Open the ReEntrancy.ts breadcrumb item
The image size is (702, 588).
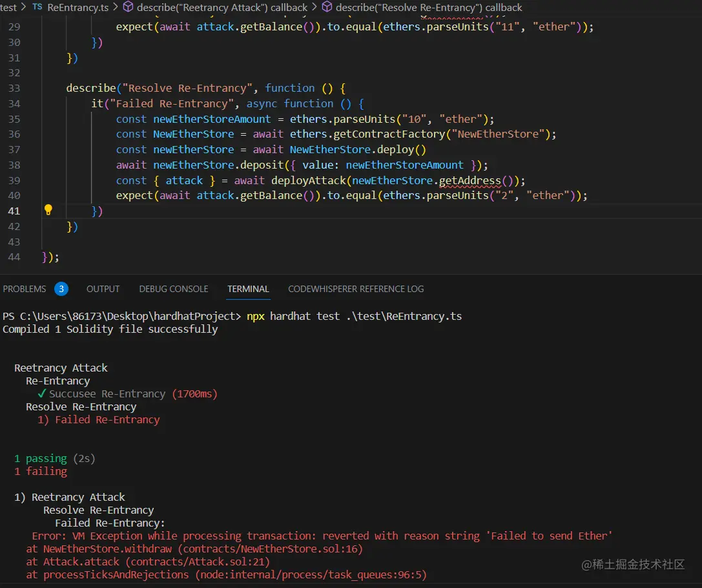tap(78, 7)
